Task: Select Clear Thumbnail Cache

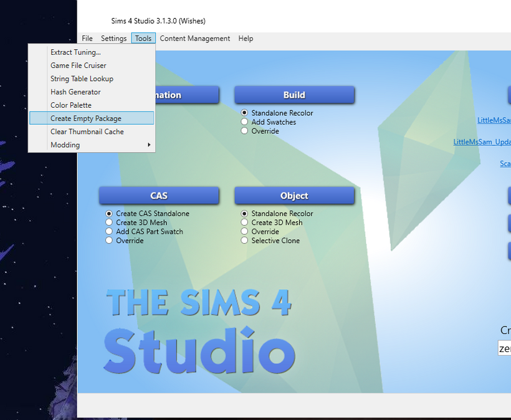Action: point(87,131)
